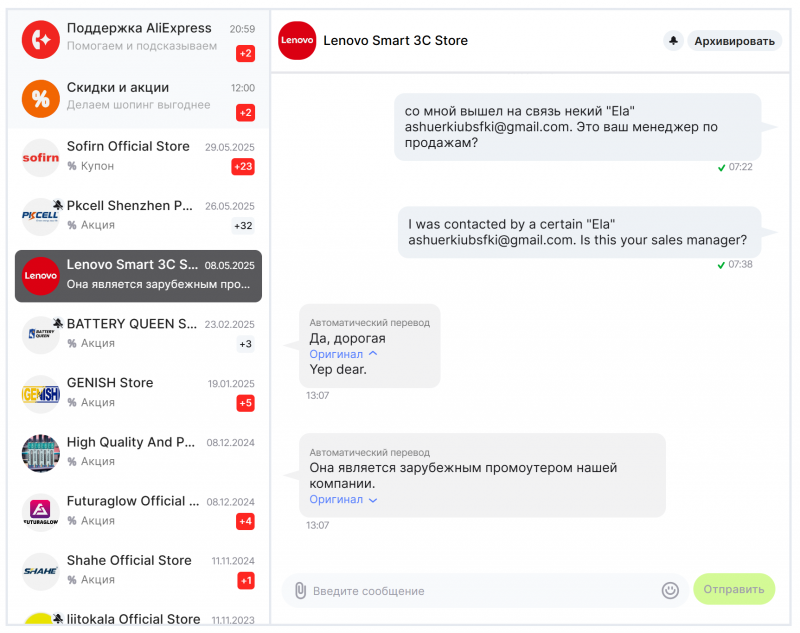Click the Введите сообщение input field
The width and height of the screenshot is (800, 633).
click(483, 591)
